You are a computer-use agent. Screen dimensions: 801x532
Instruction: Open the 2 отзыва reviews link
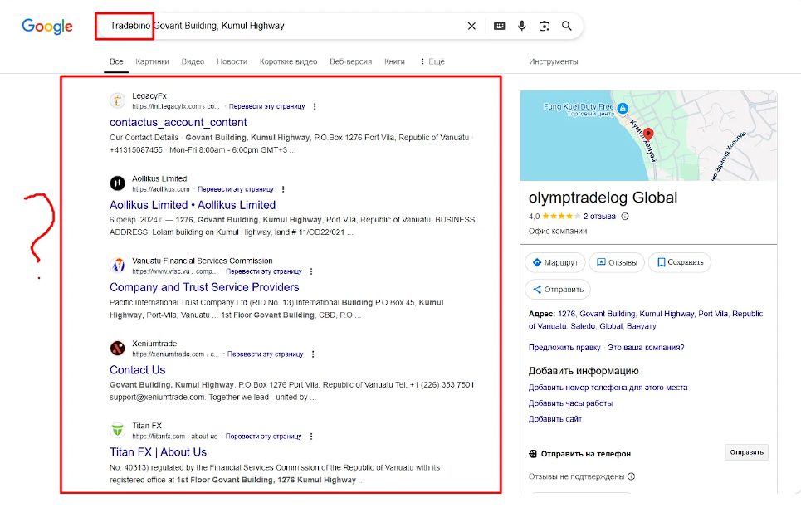point(599,217)
